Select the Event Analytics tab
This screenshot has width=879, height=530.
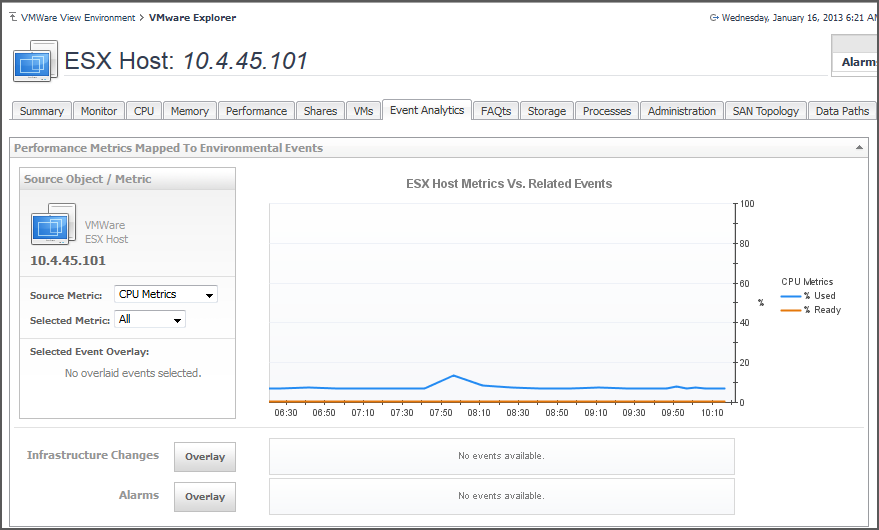[427, 110]
